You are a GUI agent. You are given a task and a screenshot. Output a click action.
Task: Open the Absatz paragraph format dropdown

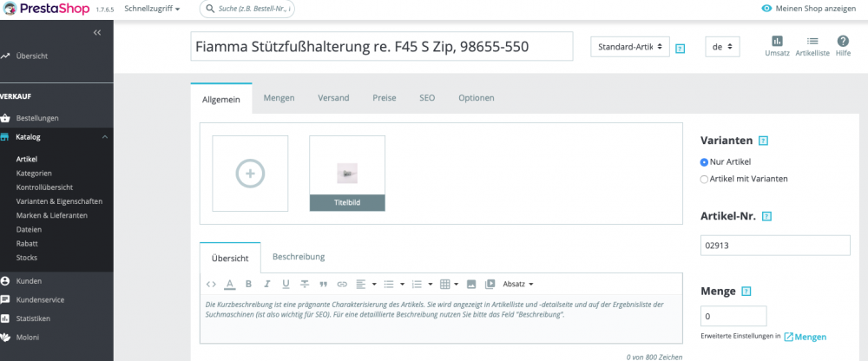coord(518,284)
